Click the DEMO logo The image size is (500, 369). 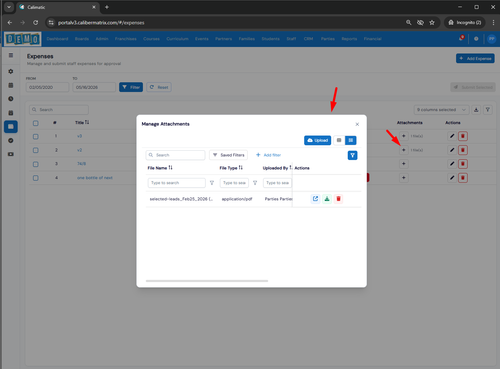coord(23,39)
